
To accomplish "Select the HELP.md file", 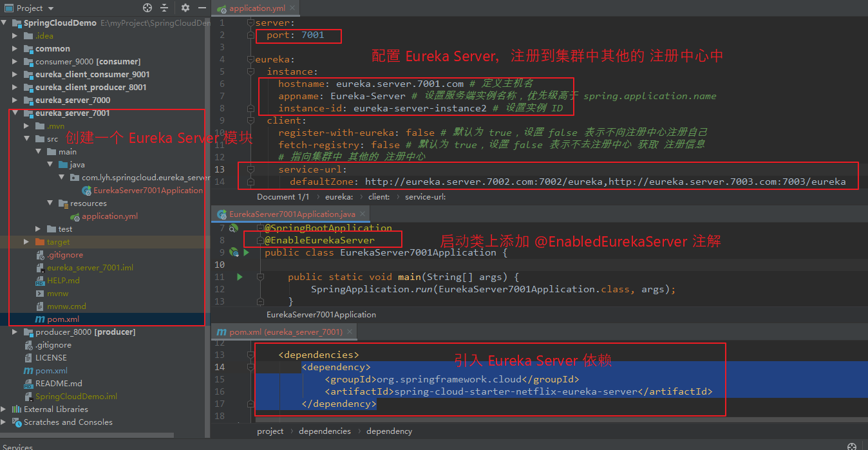I will [x=63, y=280].
